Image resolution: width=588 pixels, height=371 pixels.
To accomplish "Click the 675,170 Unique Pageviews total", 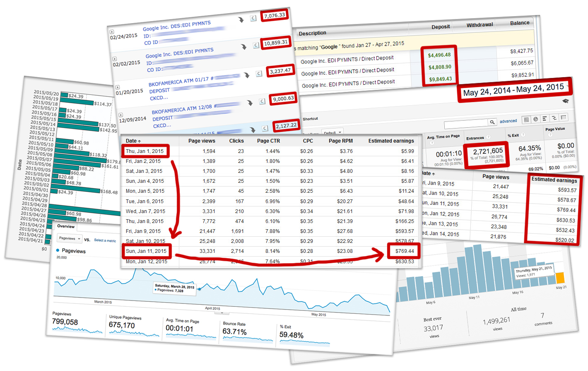I will [122, 325].
